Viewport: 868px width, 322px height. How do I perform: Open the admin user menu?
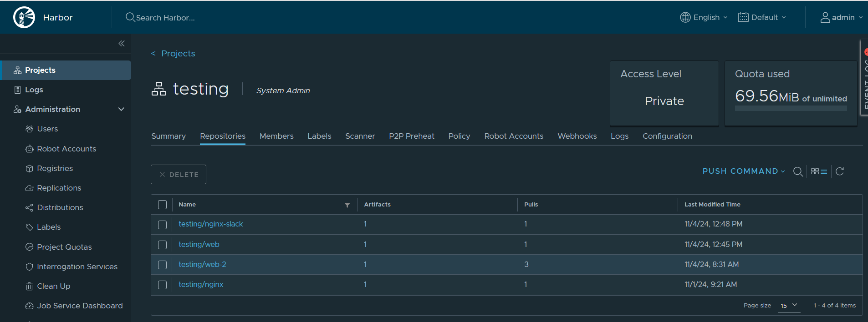tap(841, 18)
